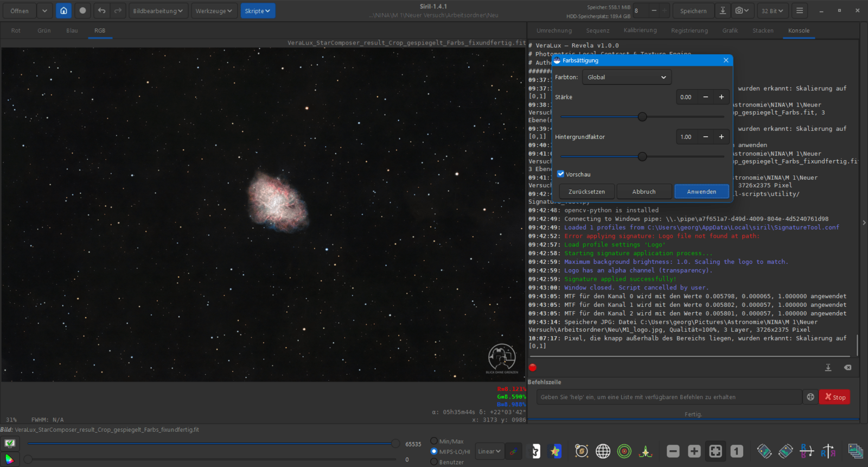Image resolution: width=868 pixels, height=467 pixels.
Task: Select the Min/Max radio button
Action: 434,441
